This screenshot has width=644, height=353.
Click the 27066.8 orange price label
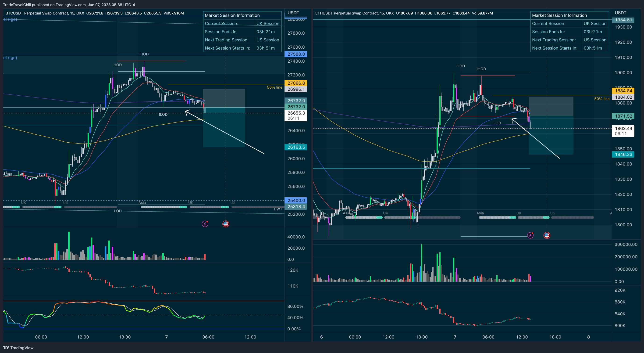coord(296,83)
